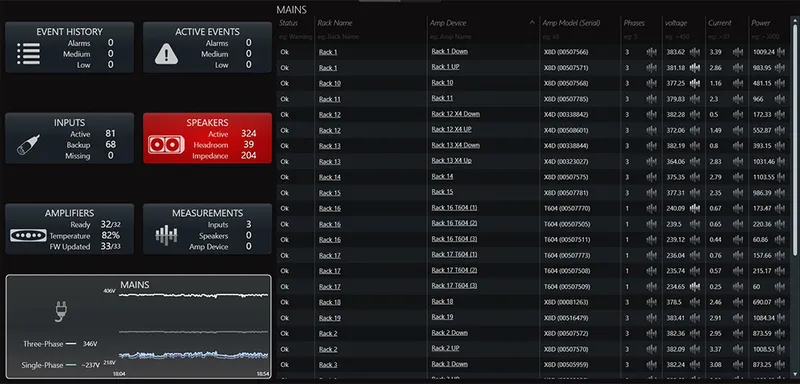Open phases graph icon for Rack 3 Down
800x384 pixels.
652,365
